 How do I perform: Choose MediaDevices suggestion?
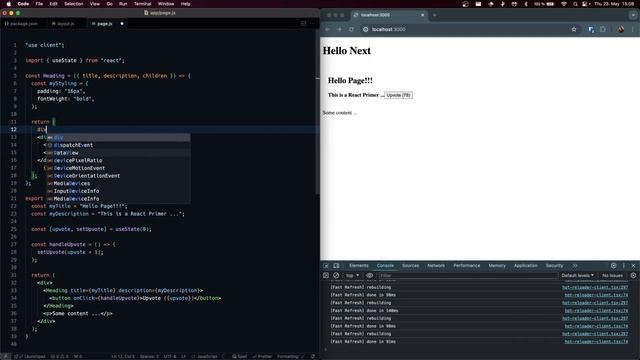pyautogui.click(x=118, y=184)
